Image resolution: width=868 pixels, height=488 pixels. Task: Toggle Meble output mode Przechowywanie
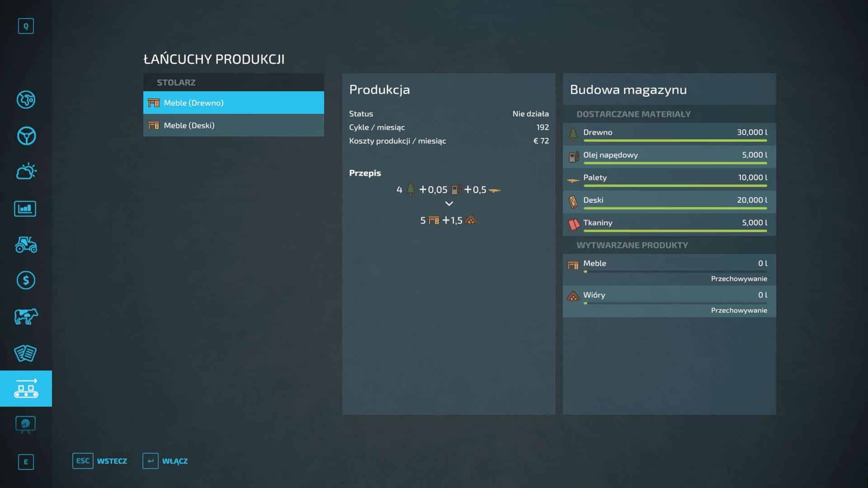pos(738,278)
